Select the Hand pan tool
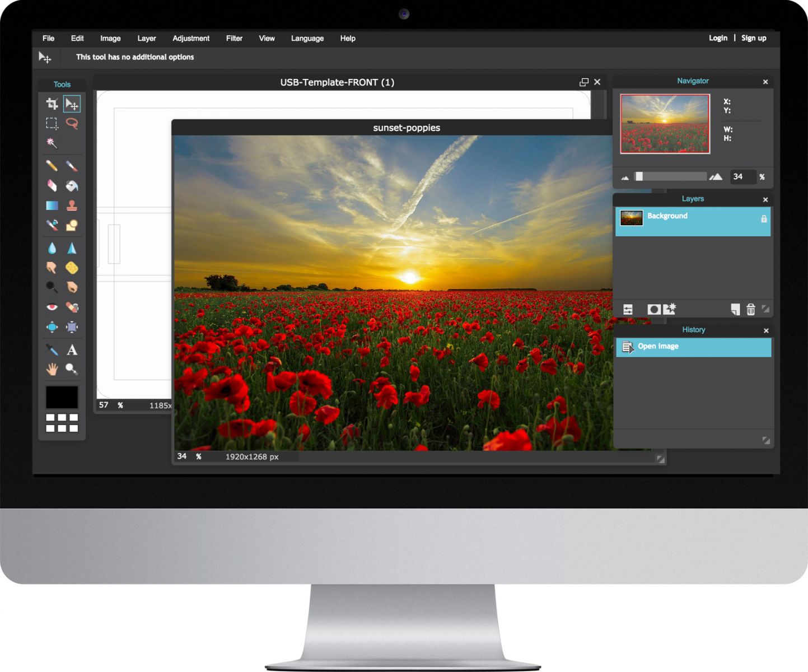 click(x=52, y=369)
